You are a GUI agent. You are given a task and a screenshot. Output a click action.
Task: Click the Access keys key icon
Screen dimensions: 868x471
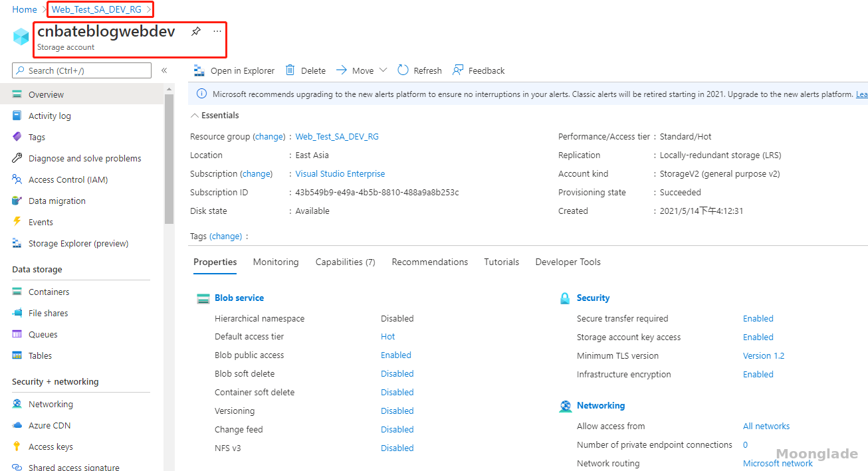(x=17, y=446)
